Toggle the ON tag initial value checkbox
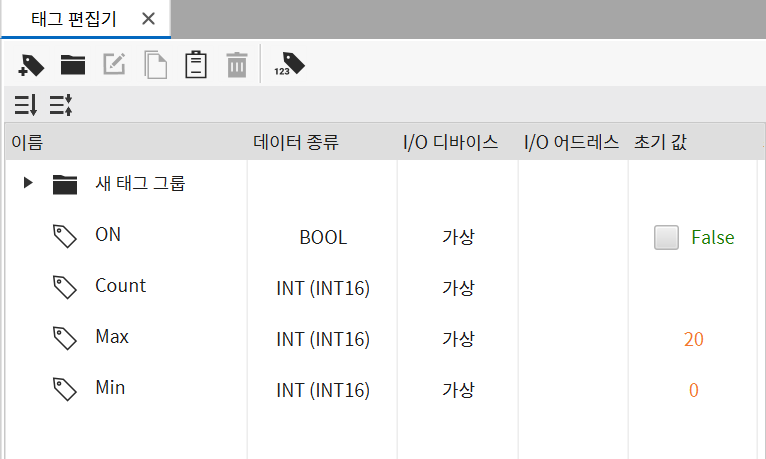 (x=666, y=237)
